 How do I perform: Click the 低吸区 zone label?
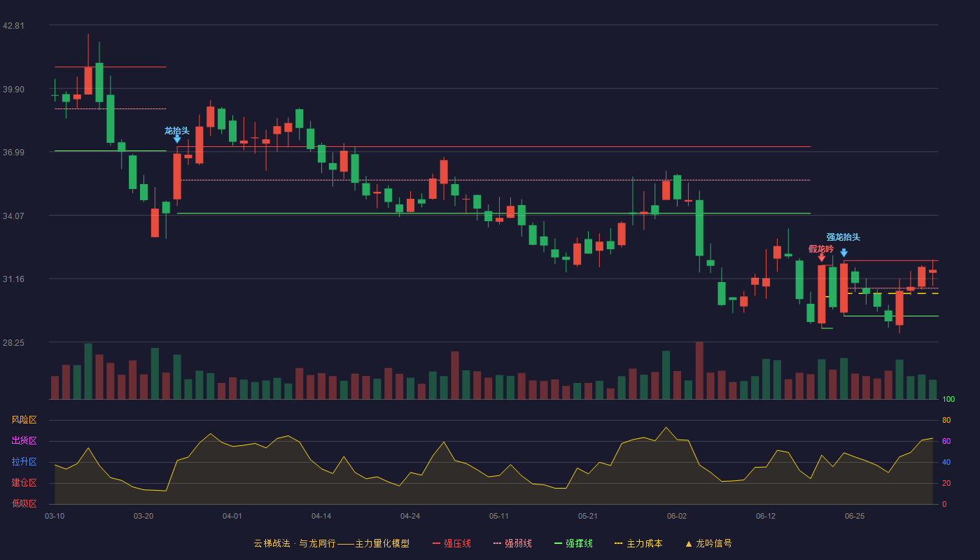click(24, 503)
